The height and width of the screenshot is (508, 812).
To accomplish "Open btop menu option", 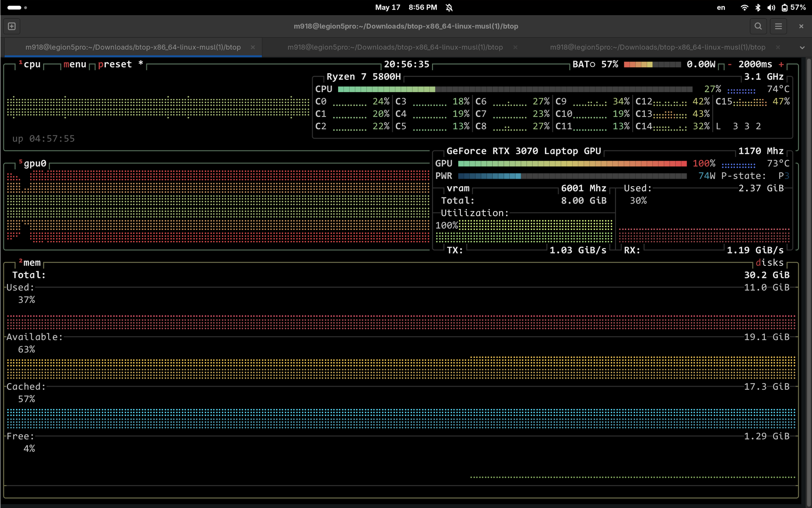I will click(x=75, y=64).
